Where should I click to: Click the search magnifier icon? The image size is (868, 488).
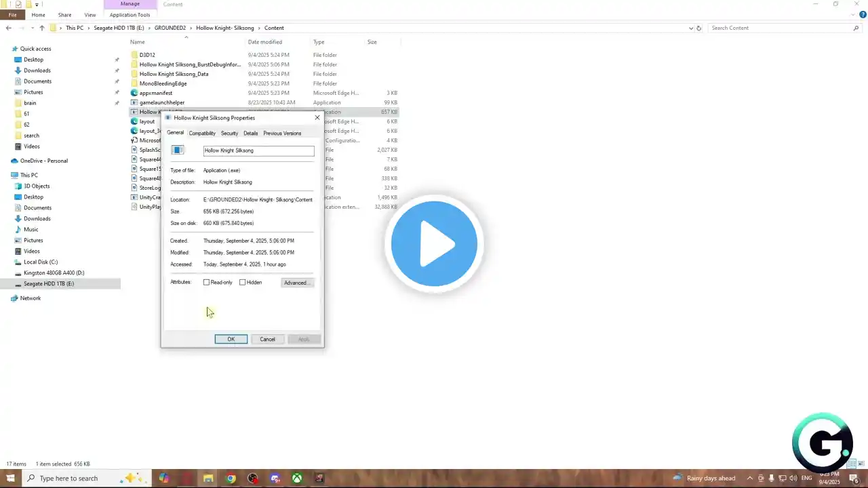(x=856, y=28)
